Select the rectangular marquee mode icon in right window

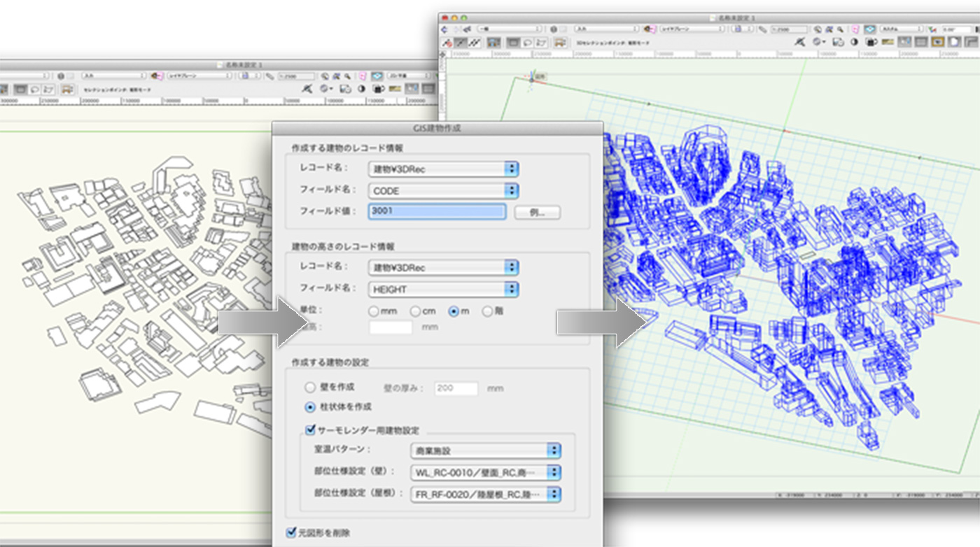[x=512, y=43]
